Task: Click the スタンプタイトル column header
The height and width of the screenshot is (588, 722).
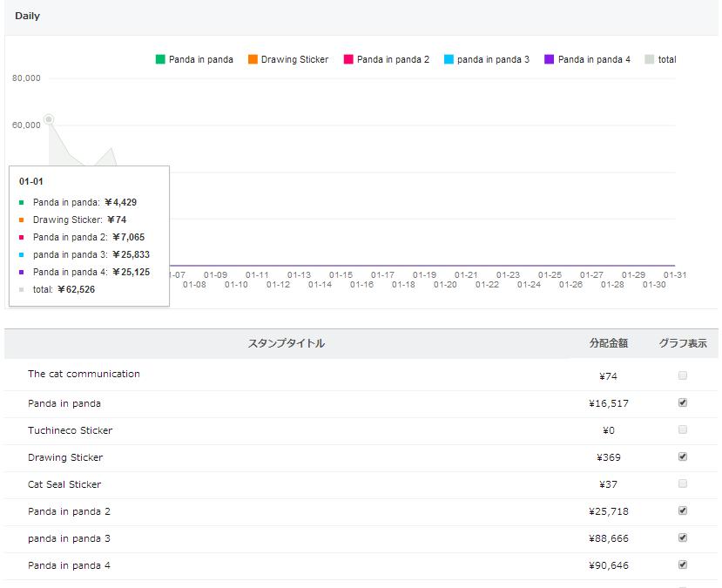Action: point(287,343)
